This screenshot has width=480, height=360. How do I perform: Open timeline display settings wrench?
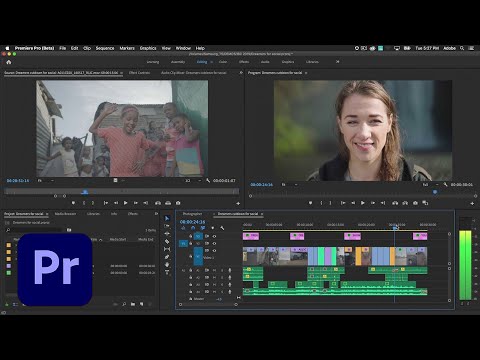click(222, 228)
